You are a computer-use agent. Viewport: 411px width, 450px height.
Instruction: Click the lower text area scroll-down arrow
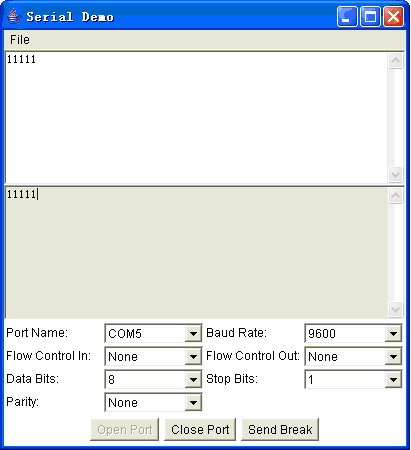395,309
